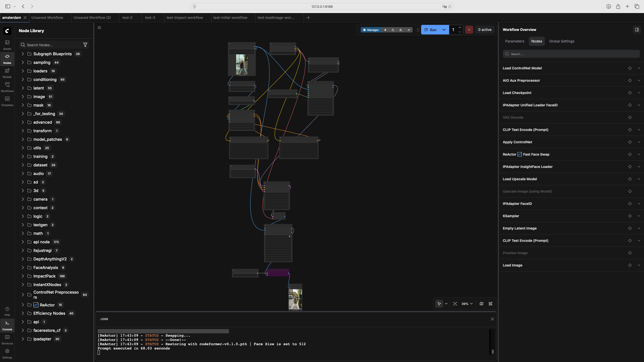Open the Workflows sidebar panel

point(7,87)
